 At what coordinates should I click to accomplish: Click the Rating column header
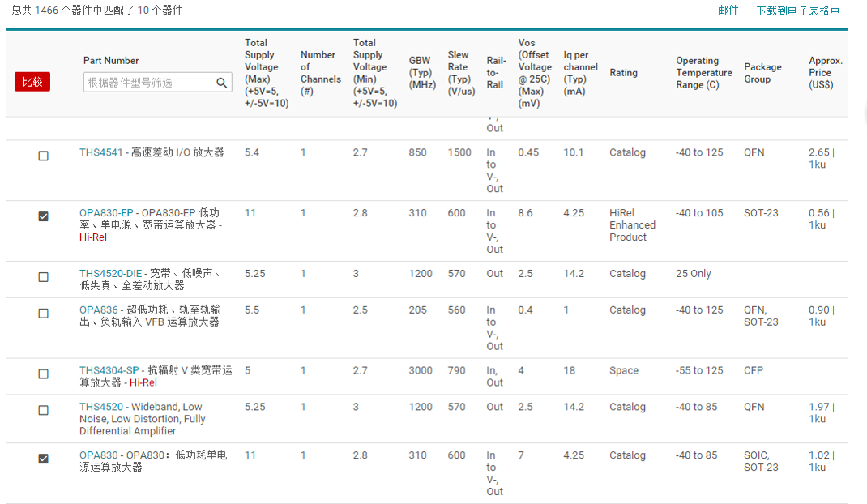(623, 72)
